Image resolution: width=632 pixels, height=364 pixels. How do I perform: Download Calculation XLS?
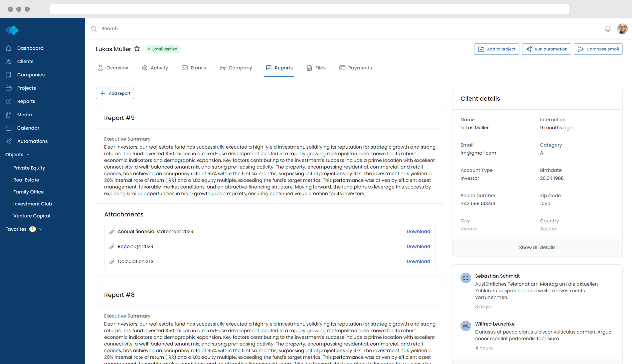pos(418,261)
